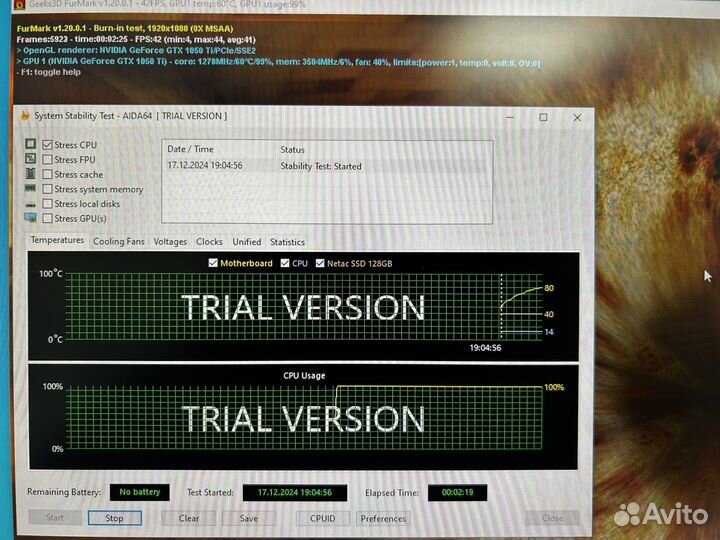
Task: Click the disk icon beside Stress local disks
Action: point(31,204)
